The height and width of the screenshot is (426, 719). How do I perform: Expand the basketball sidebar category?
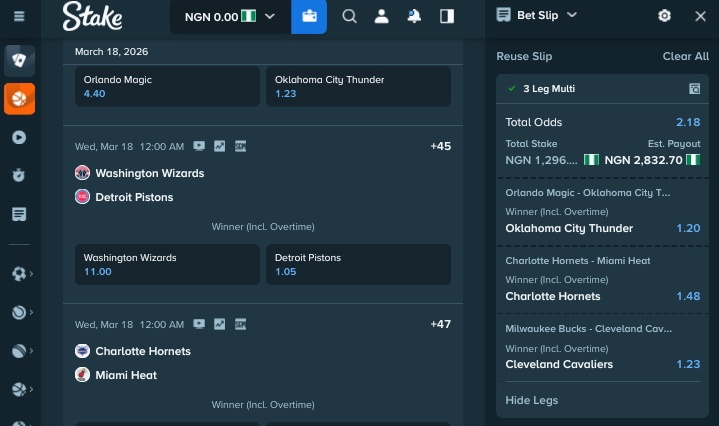pyautogui.click(x=22, y=389)
